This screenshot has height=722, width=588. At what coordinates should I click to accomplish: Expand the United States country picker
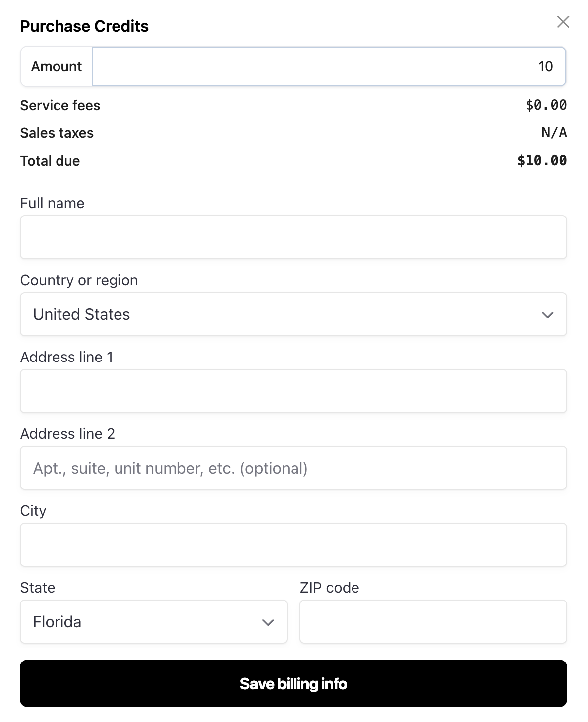(x=294, y=314)
